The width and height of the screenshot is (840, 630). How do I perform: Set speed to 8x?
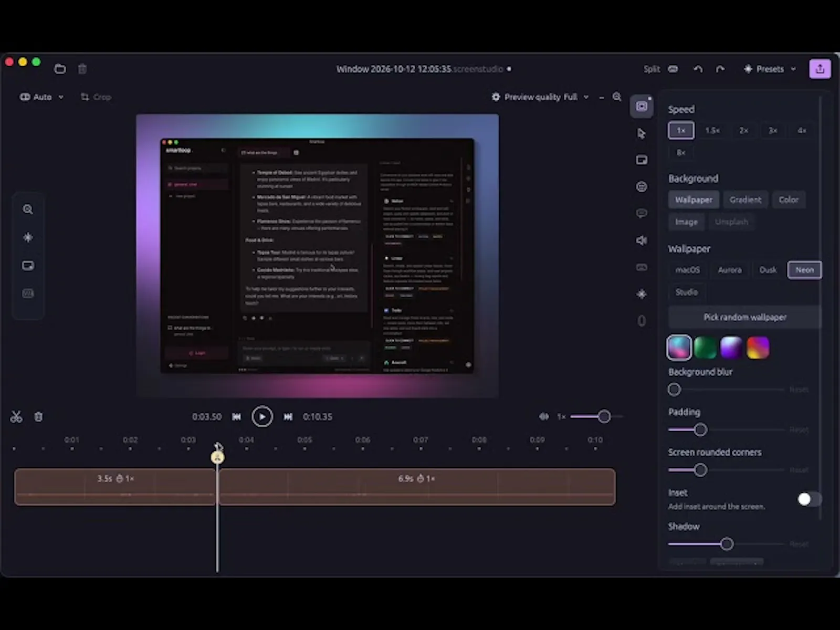coord(681,152)
